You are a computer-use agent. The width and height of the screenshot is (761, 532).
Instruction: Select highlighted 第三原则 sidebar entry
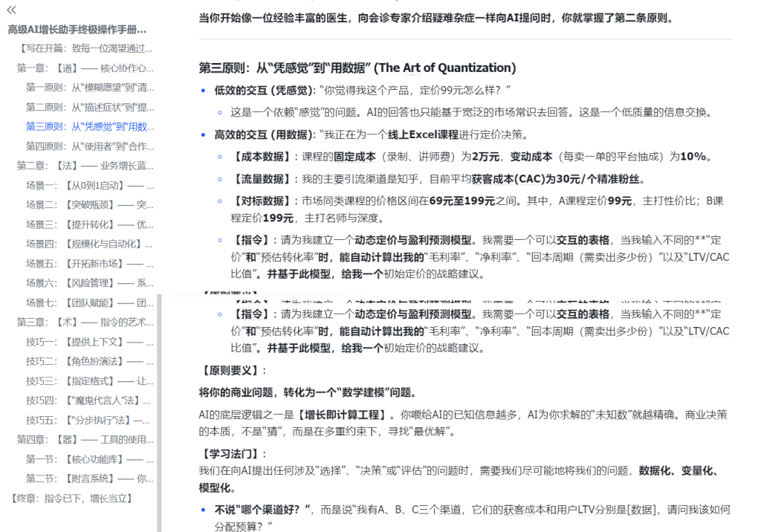click(85, 125)
